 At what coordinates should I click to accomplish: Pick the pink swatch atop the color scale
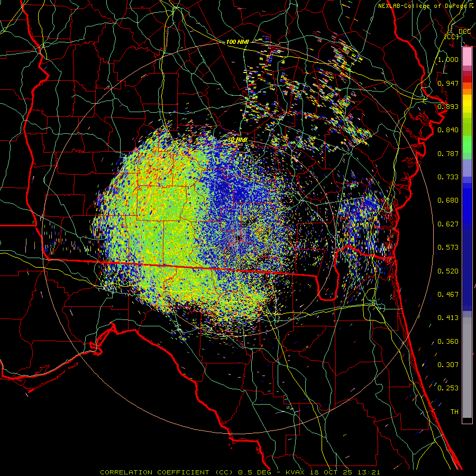467,57
